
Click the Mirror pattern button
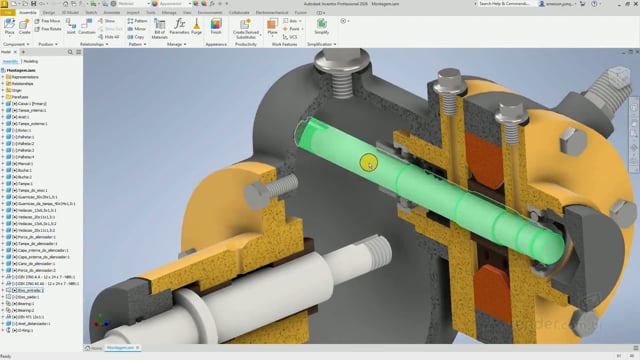point(137,29)
